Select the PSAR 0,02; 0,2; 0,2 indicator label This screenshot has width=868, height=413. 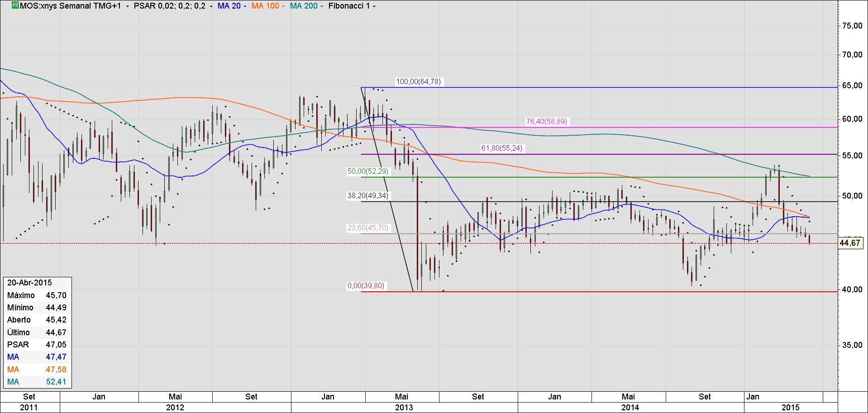point(170,6)
